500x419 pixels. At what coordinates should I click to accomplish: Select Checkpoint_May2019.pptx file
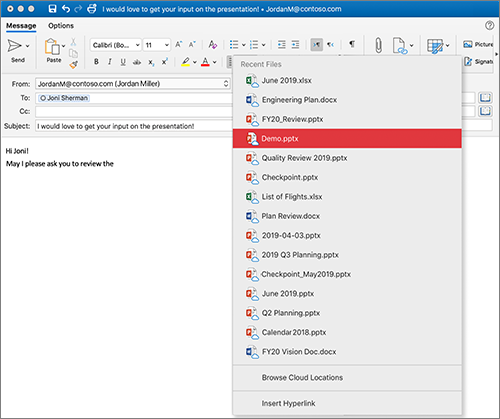coord(347,274)
